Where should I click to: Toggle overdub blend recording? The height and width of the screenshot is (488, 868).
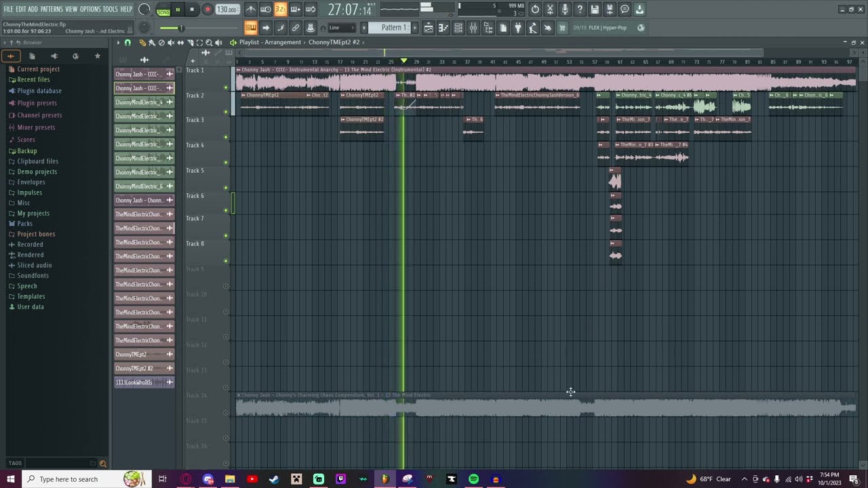(296, 9)
